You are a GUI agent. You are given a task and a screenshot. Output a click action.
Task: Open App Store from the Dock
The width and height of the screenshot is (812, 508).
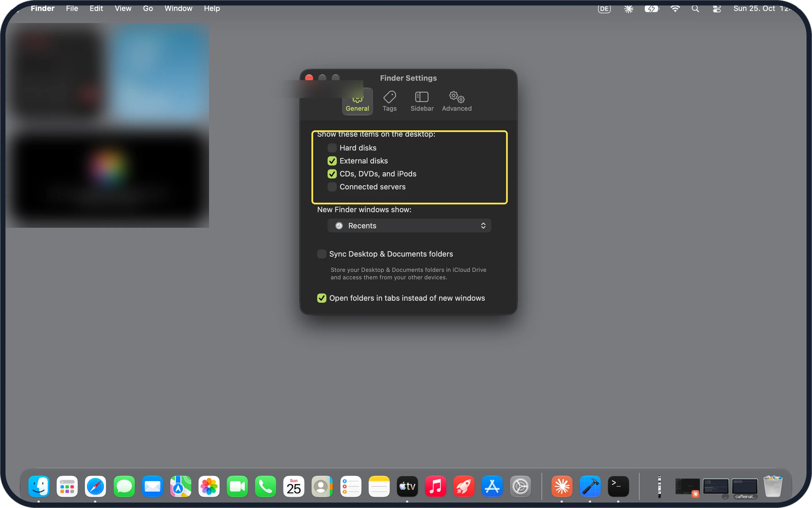click(x=492, y=486)
